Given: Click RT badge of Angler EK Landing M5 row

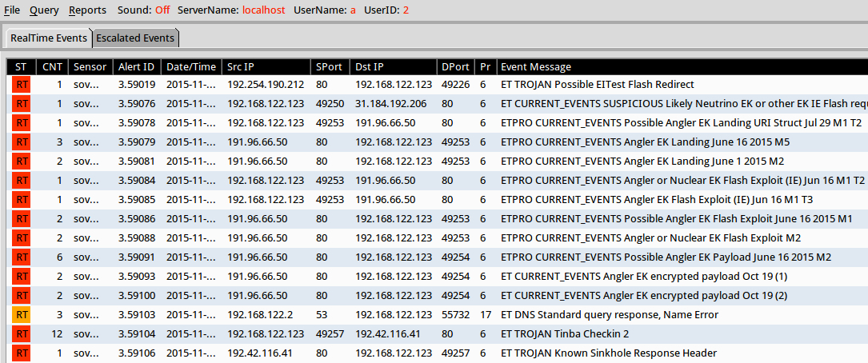Looking at the screenshot, I should click(x=22, y=142).
